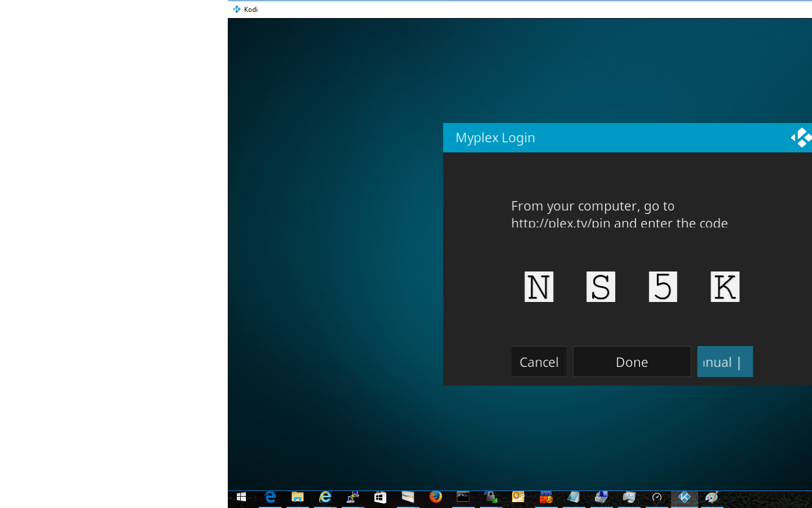Screen dimensions: 812x508
Task: Open the speedometer gauge taskbar icon
Action: click(x=657, y=497)
